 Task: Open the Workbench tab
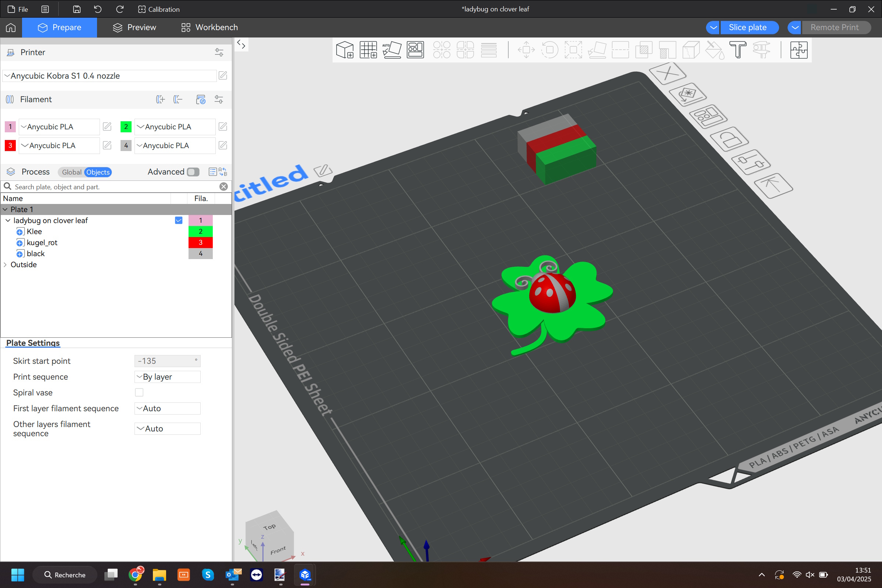209,27
